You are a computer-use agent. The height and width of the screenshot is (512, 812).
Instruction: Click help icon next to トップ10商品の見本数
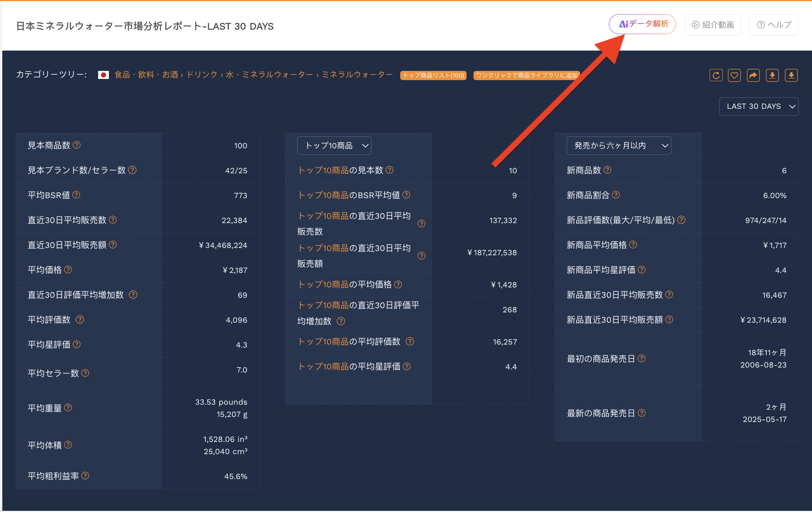pos(390,170)
